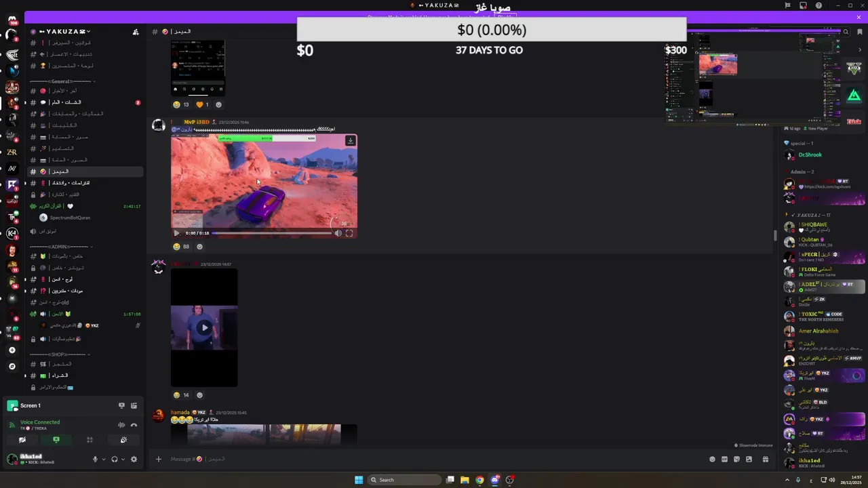Open the GIF picker
This screenshot has width=868, height=488.
coord(724,459)
